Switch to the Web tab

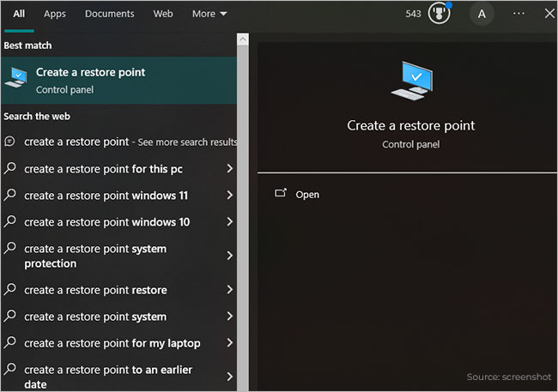(x=163, y=14)
